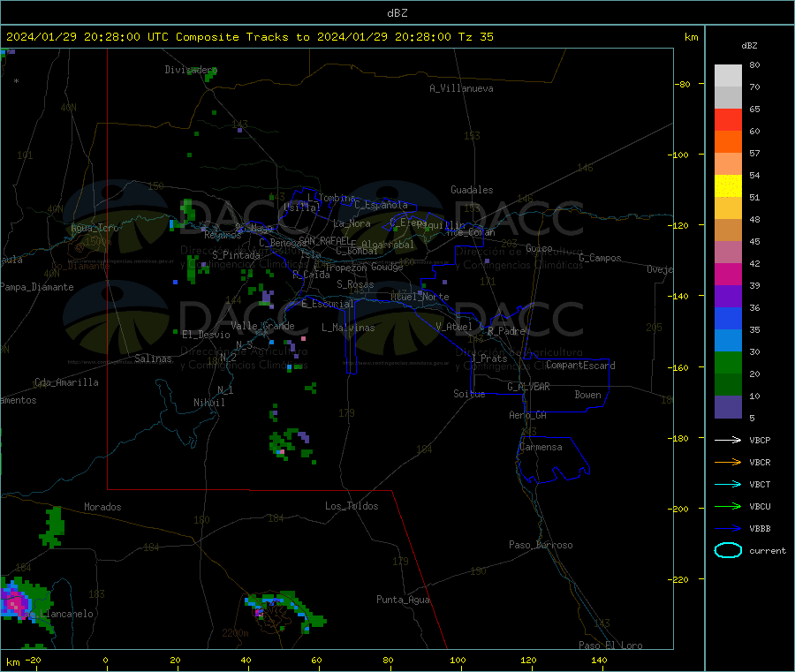Select the 'Soitue' place label

pos(469,394)
